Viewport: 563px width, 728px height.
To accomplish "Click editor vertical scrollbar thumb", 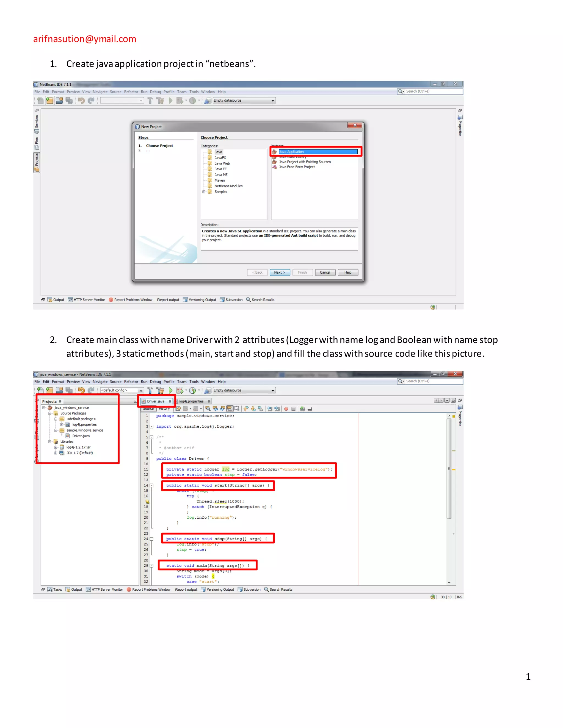I will (x=449, y=469).
